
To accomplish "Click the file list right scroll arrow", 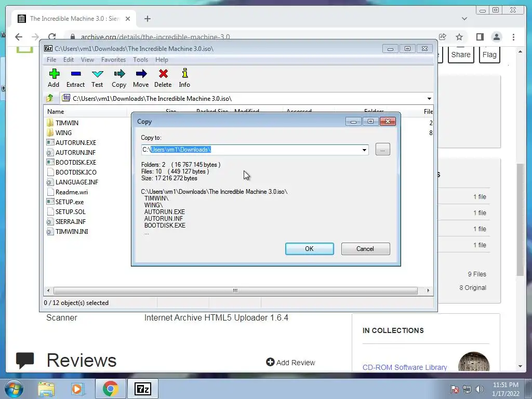I will (428, 290).
